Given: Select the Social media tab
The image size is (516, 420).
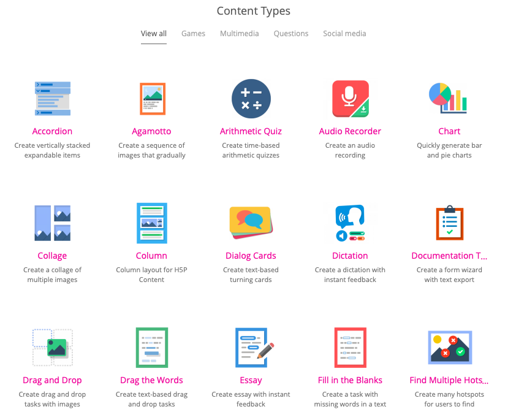Looking at the screenshot, I should 344,34.
